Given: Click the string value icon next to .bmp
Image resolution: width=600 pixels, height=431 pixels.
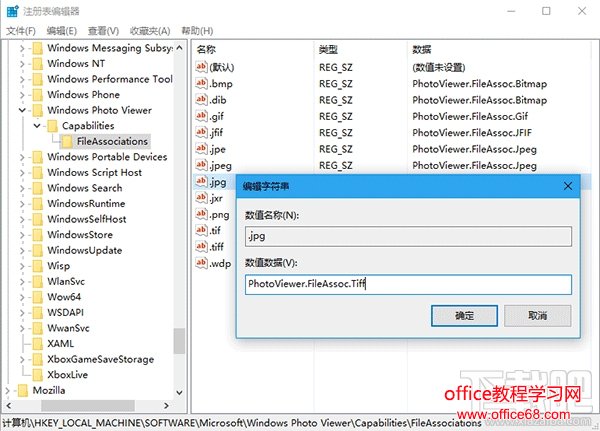Looking at the screenshot, I should [201, 83].
